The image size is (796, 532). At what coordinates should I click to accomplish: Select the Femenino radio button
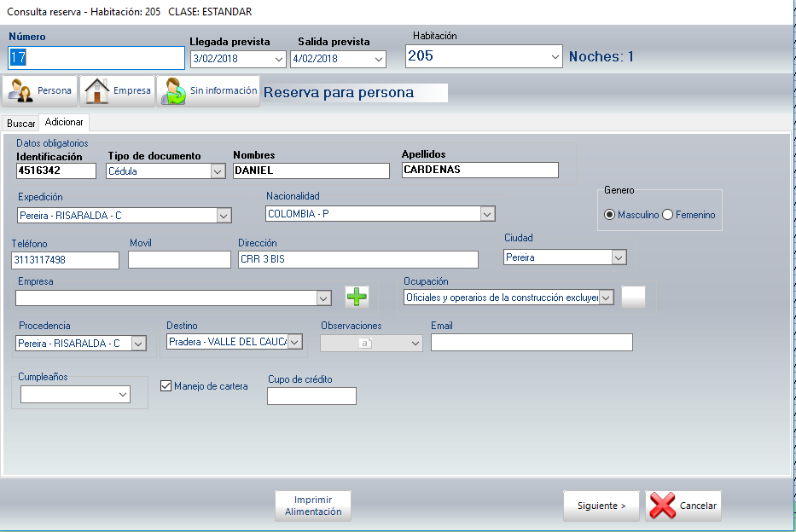pyautogui.click(x=668, y=215)
